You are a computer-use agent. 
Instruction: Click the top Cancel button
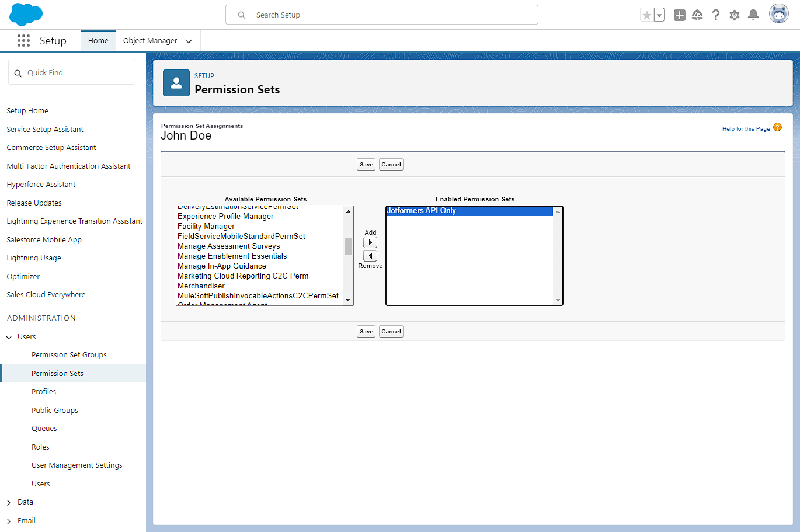tap(391, 165)
